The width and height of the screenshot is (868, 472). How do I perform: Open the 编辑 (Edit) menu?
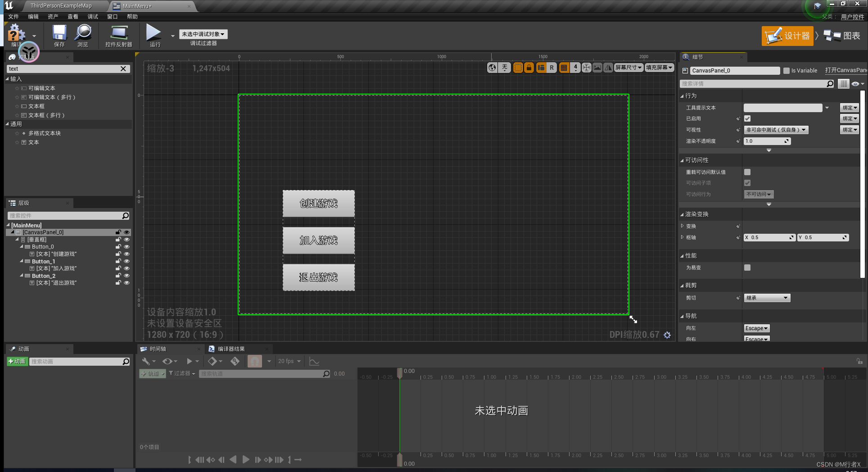coord(33,17)
